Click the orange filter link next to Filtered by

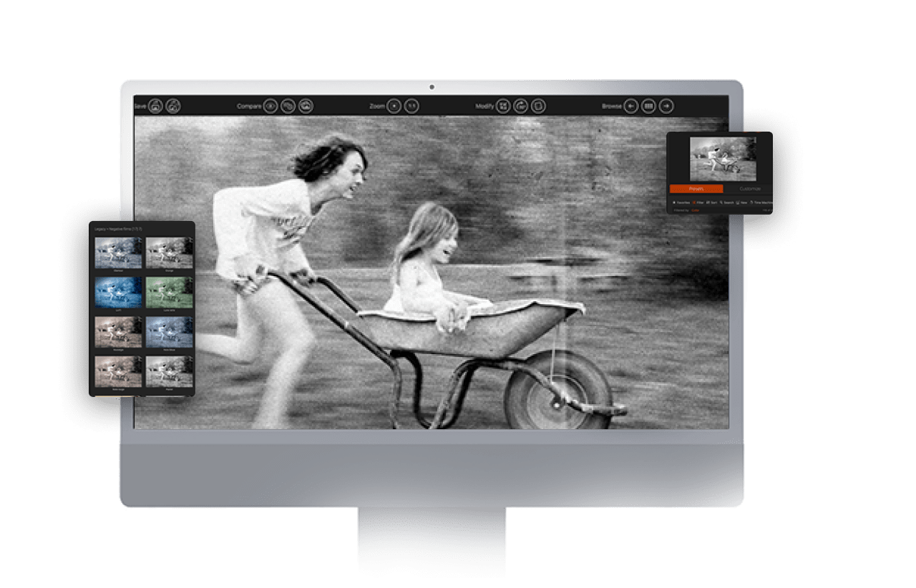pos(695,210)
